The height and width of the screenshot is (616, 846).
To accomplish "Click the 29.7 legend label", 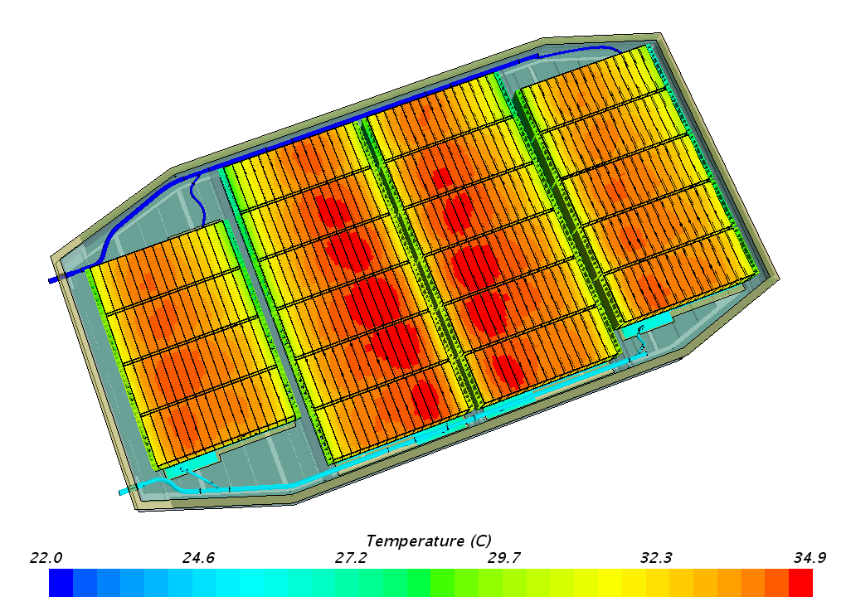I will coord(503,558).
